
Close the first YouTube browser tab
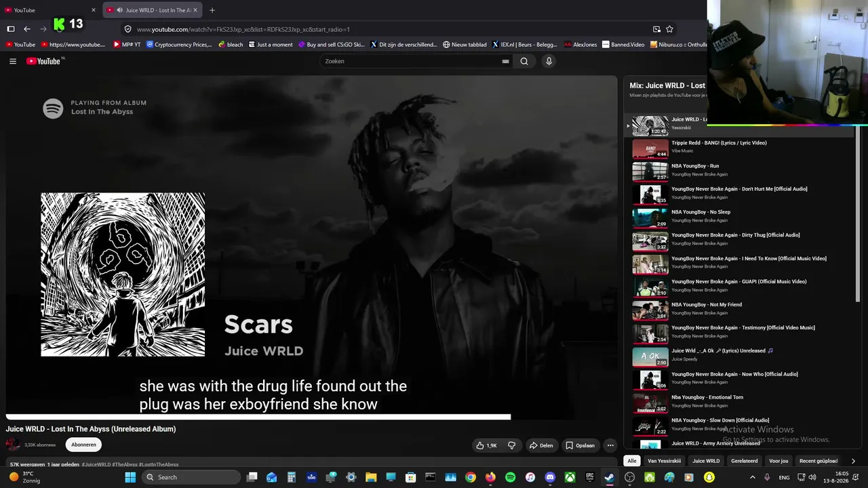(94, 10)
